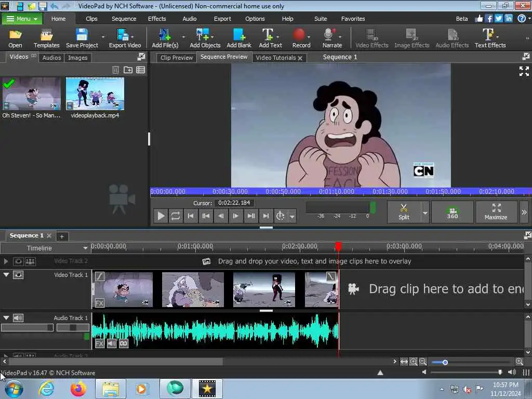Switch the bin to list view
The height and width of the screenshot is (399, 532).
pyautogui.click(x=140, y=70)
